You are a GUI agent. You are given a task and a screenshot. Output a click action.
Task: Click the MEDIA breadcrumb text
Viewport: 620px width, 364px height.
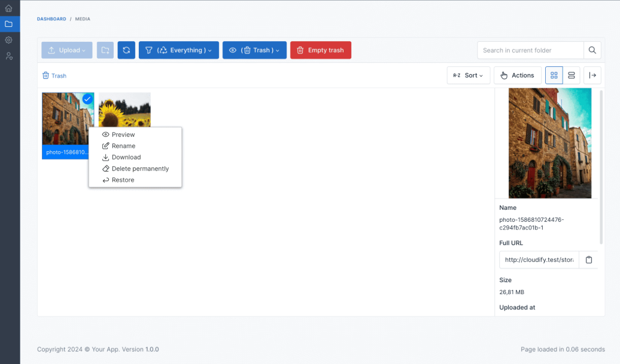click(x=83, y=19)
